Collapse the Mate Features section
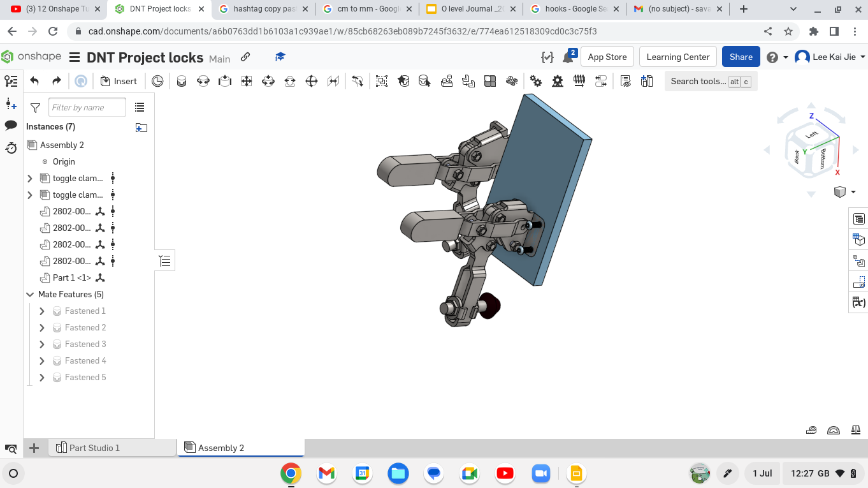 click(x=30, y=295)
